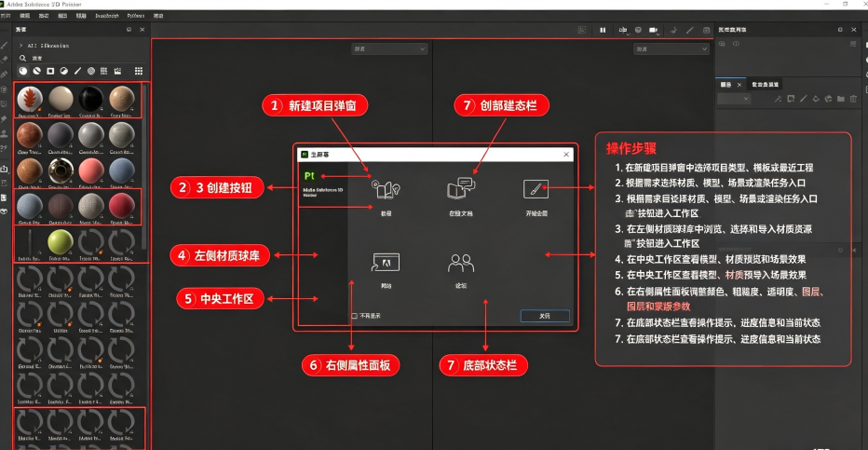
Task: Open left viewport channel dropdown
Action: click(x=389, y=49)
